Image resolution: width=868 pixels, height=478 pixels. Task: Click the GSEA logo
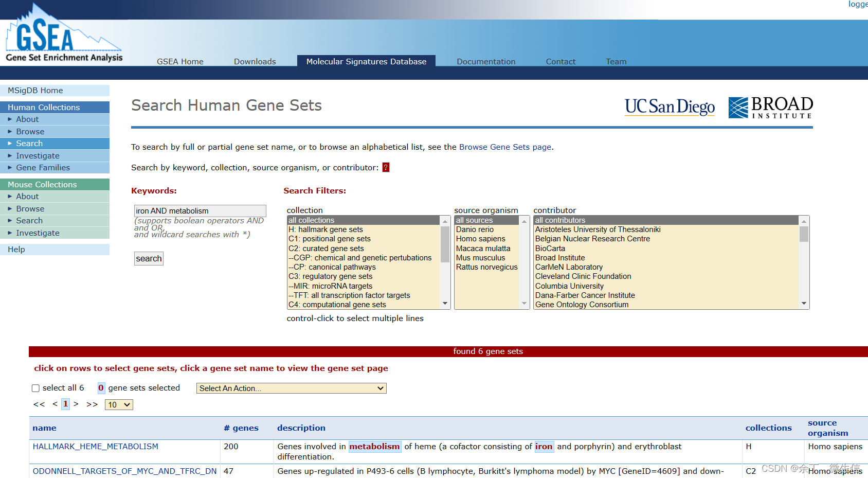64,34
